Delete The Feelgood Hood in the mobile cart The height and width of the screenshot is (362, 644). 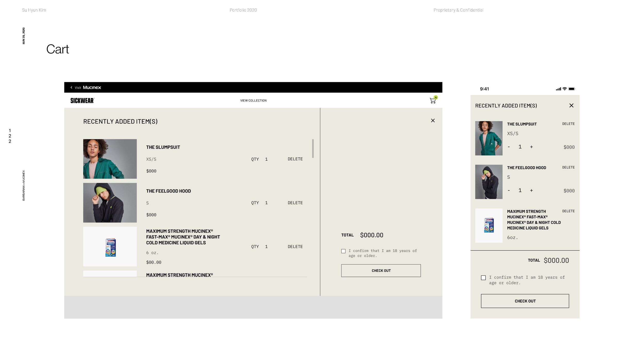(568, 167)
